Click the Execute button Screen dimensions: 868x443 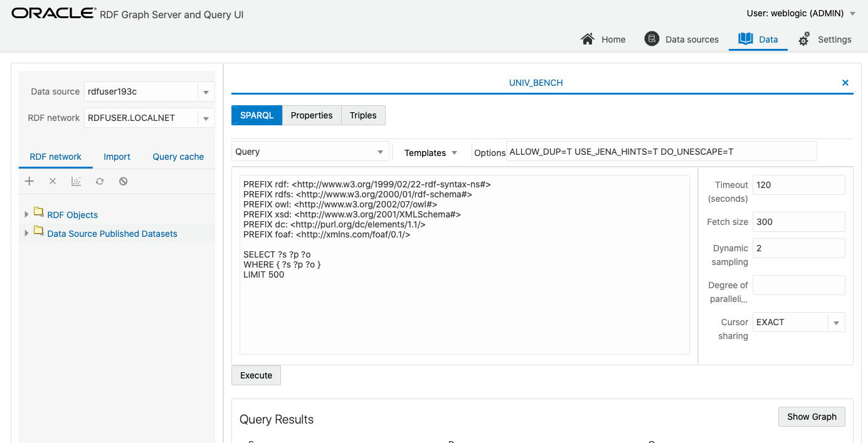pyautogui.click(x=257, y=375)
